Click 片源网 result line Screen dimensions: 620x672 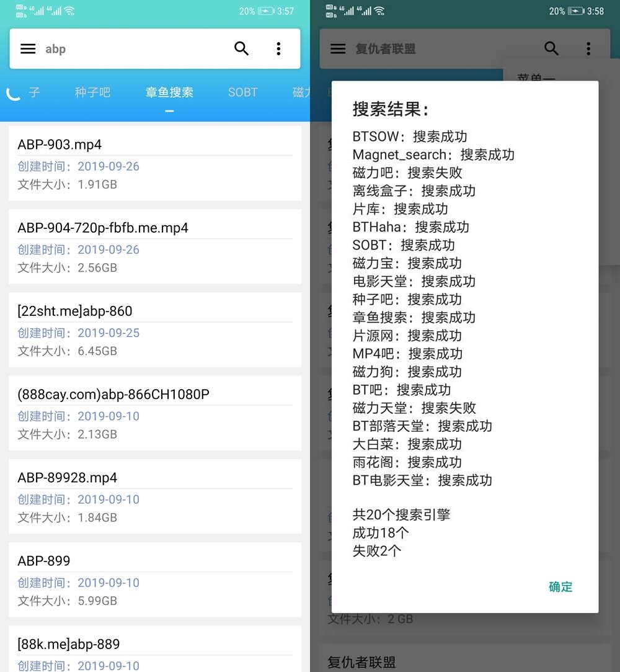[407, 336]
